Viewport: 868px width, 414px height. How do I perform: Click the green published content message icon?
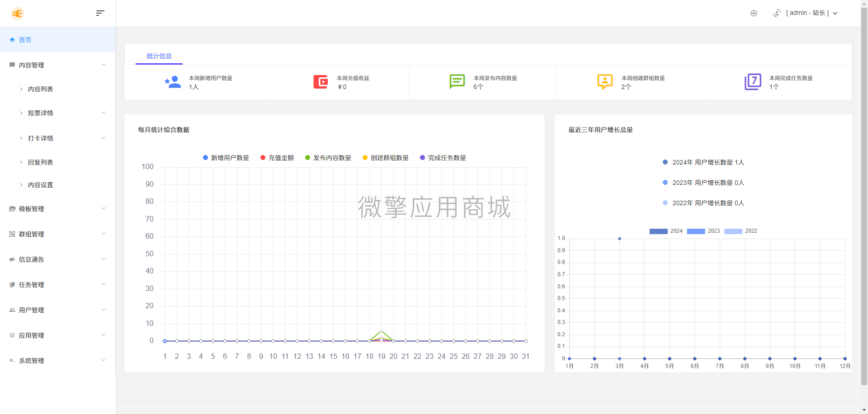point(457,82)
